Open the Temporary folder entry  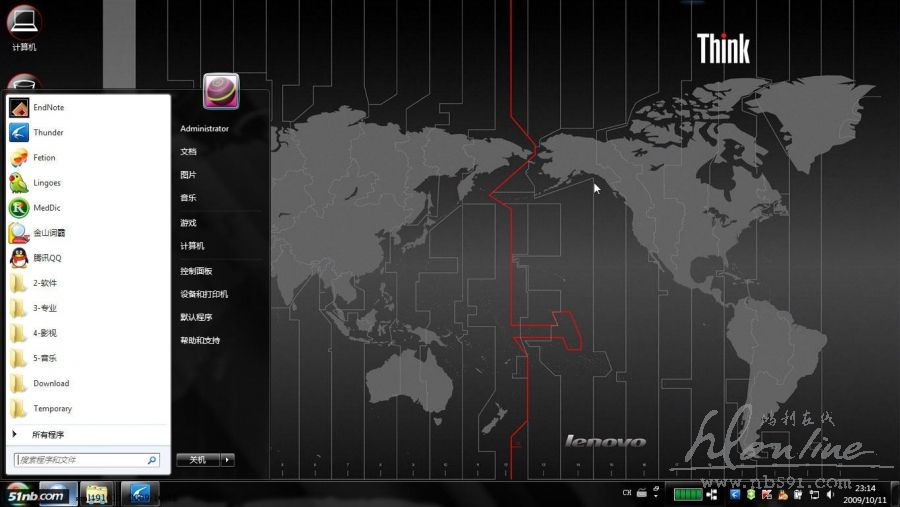point(88,408)
